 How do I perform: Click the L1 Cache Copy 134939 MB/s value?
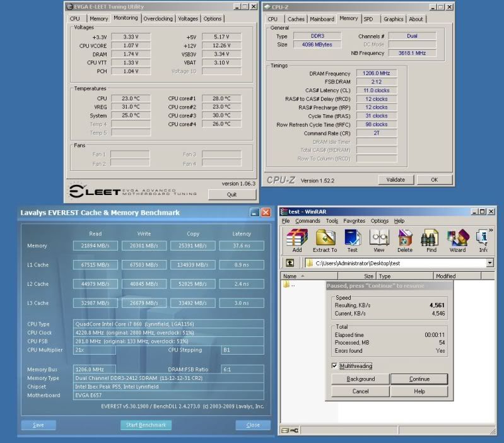[193, 265]
